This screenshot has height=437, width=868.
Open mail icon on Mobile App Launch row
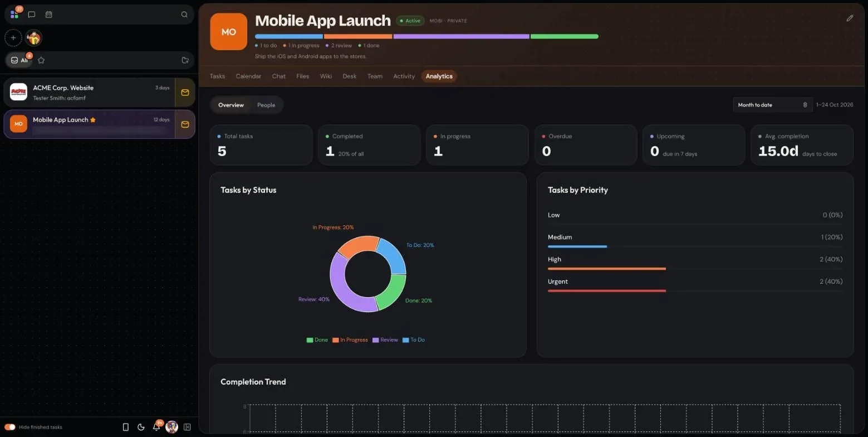point(185,124)
